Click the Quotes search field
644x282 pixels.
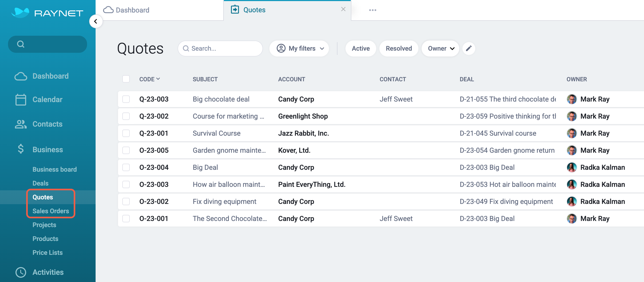click(221, 49)
